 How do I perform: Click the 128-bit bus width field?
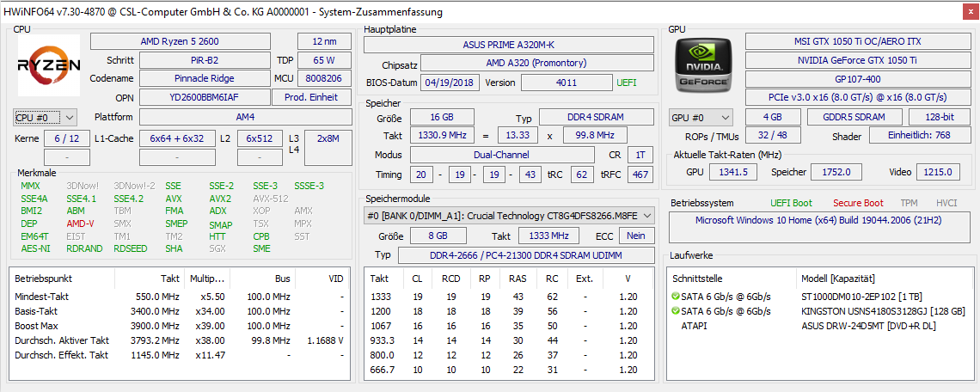click(x=938, y=117)
